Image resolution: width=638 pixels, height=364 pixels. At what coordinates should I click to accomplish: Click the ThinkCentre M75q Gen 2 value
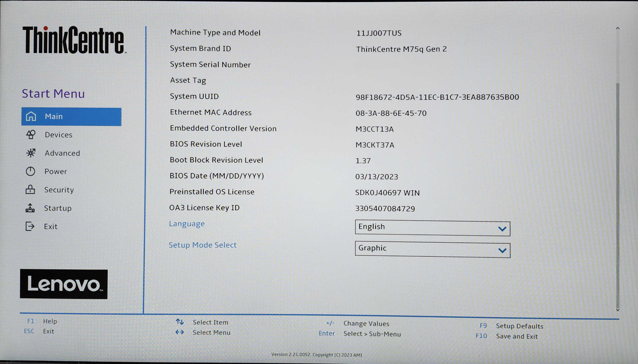tap(401, 49)
